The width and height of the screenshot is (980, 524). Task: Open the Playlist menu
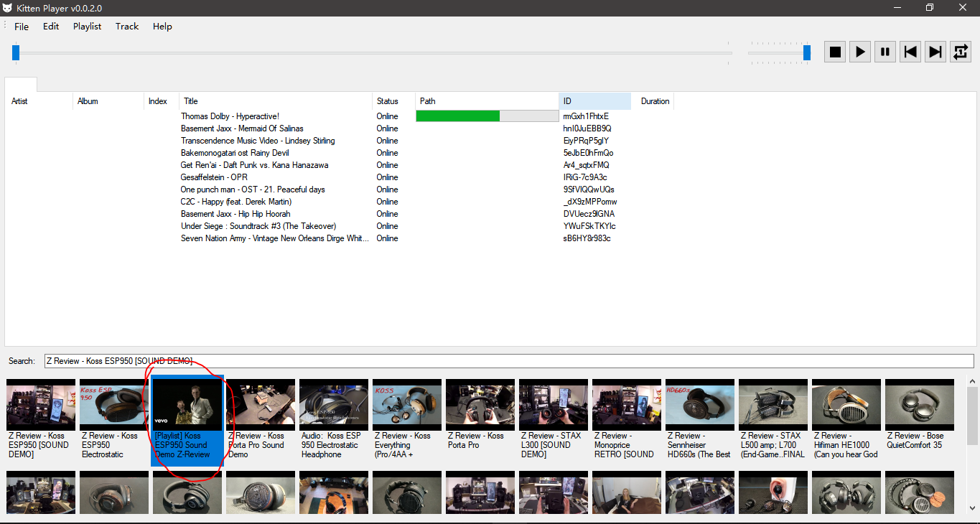(87, 27)
